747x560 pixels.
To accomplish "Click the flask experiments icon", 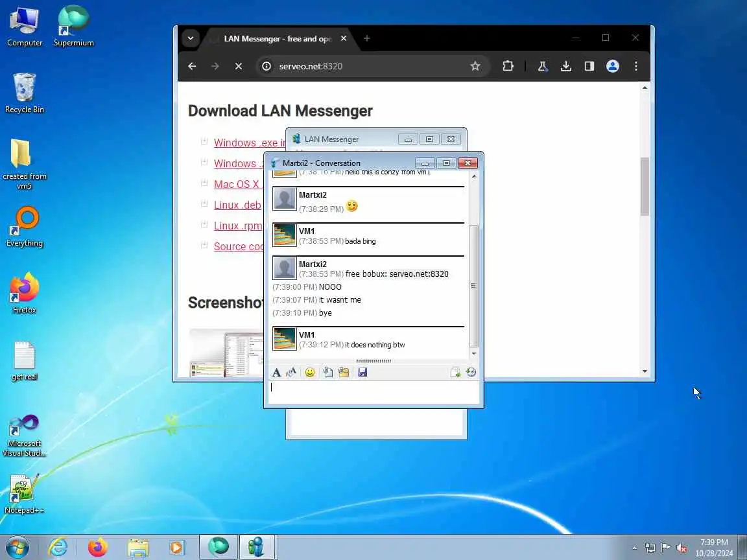I will (542, 66).
